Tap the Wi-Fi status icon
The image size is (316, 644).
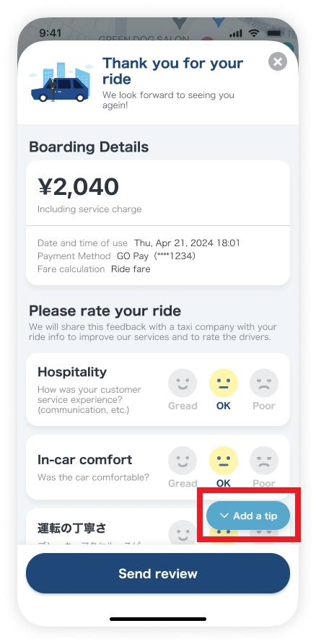pyautogui.click(x=255, y=33)
